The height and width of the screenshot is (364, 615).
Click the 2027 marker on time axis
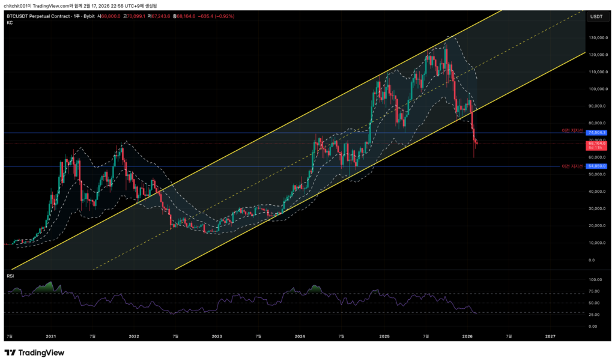click(x=550, y=338)
